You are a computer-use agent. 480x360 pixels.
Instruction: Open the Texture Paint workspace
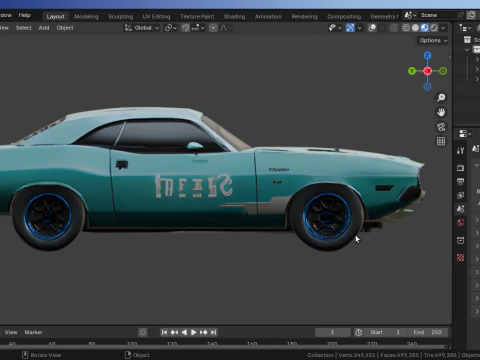(x=197, y=16)
